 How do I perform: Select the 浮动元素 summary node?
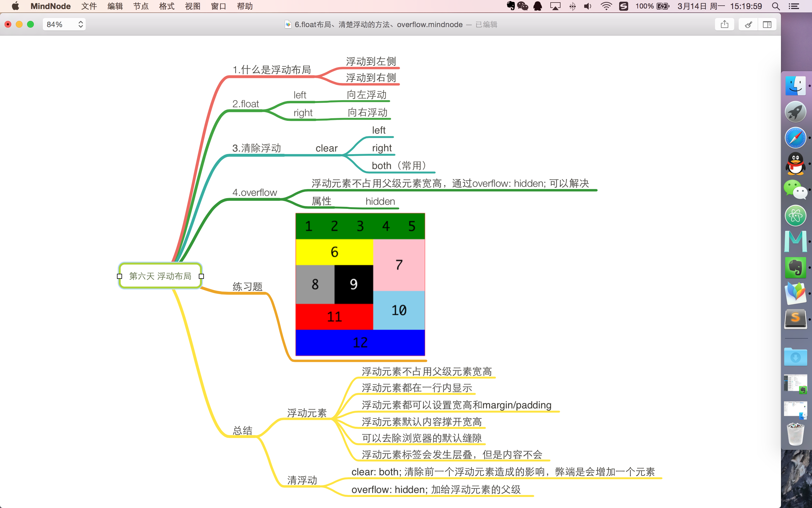click(x=307, y=413)
